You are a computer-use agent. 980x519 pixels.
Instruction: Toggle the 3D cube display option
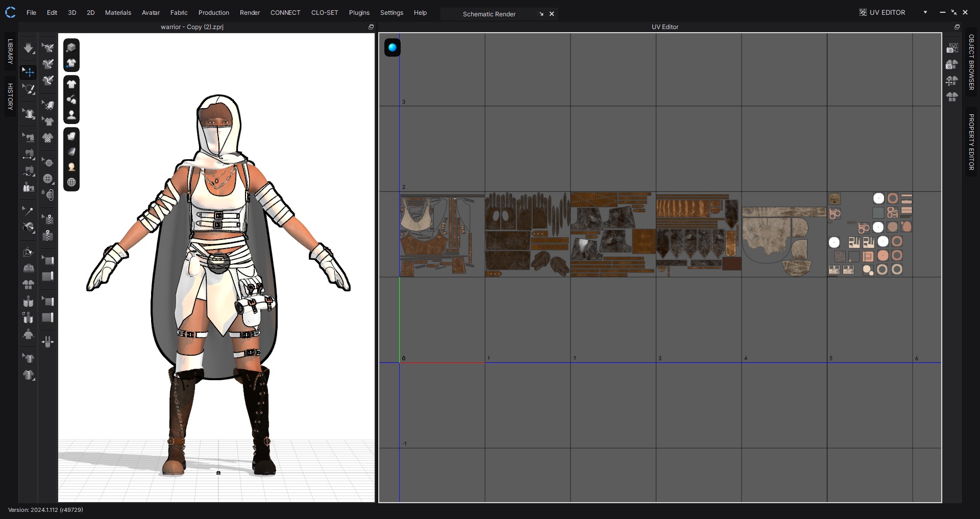(x=71, y=47)
